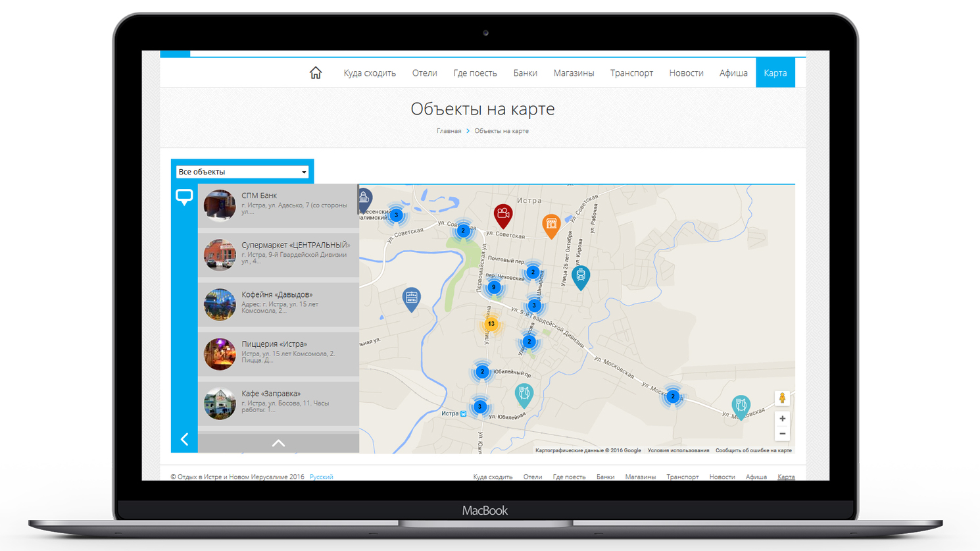
Task: Open the Кафе «Заправка» thumbnail
Action: (x=220, y=404)
